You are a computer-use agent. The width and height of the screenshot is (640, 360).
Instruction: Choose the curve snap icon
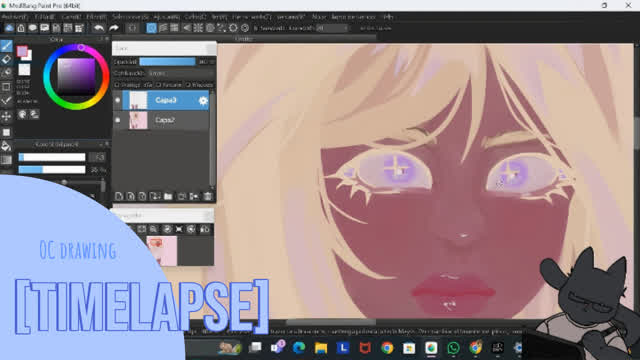(x=221, y=28)
